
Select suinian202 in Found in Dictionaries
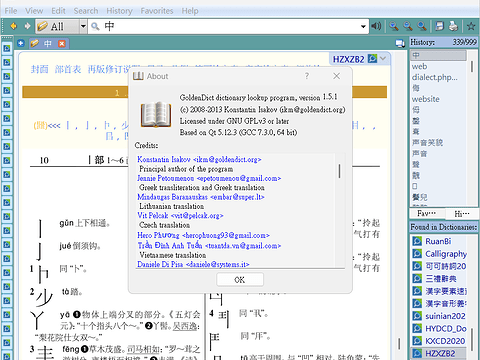(x=445, y=316)
